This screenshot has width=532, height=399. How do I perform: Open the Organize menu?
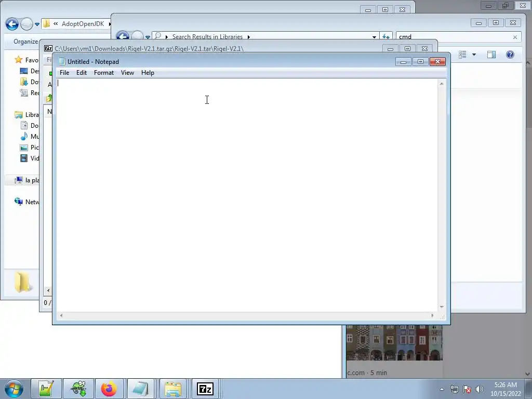point(25,42)
